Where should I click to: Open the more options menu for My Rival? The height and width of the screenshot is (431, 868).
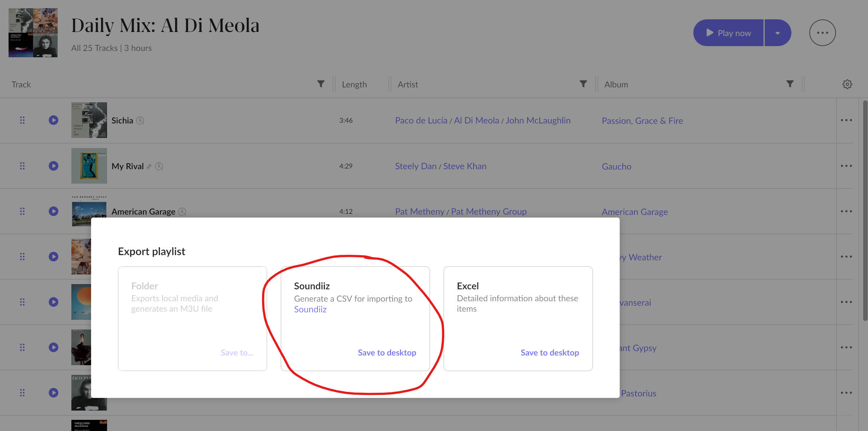(x=846, y=166)
